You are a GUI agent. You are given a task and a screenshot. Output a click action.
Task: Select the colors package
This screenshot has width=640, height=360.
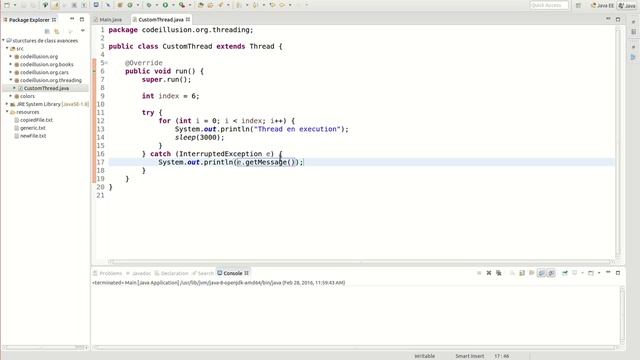(27, 96)
